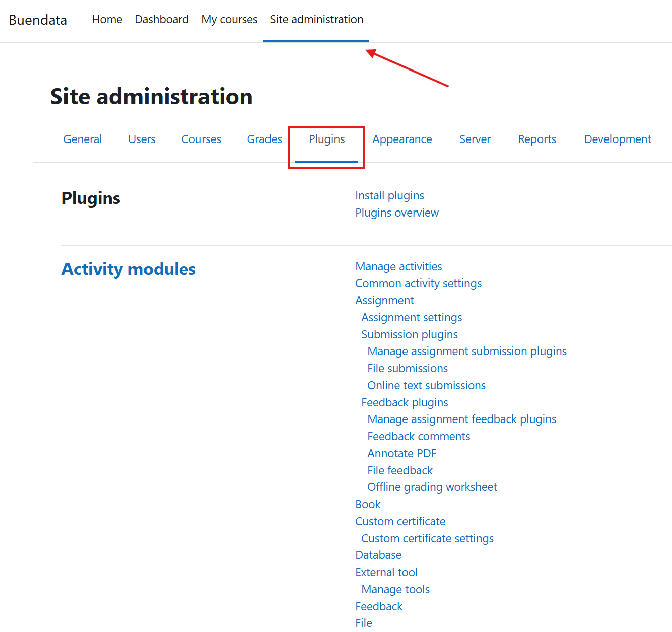This screenshot has height=632, width=672.
Task: Open the Annotate PDF settings
Action: pyautogui.click(x=401, y=453)
